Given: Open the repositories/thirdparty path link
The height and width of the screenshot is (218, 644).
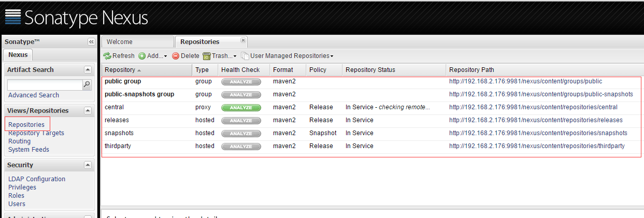Looking at the screenshot, I should (x=537, y=146).
